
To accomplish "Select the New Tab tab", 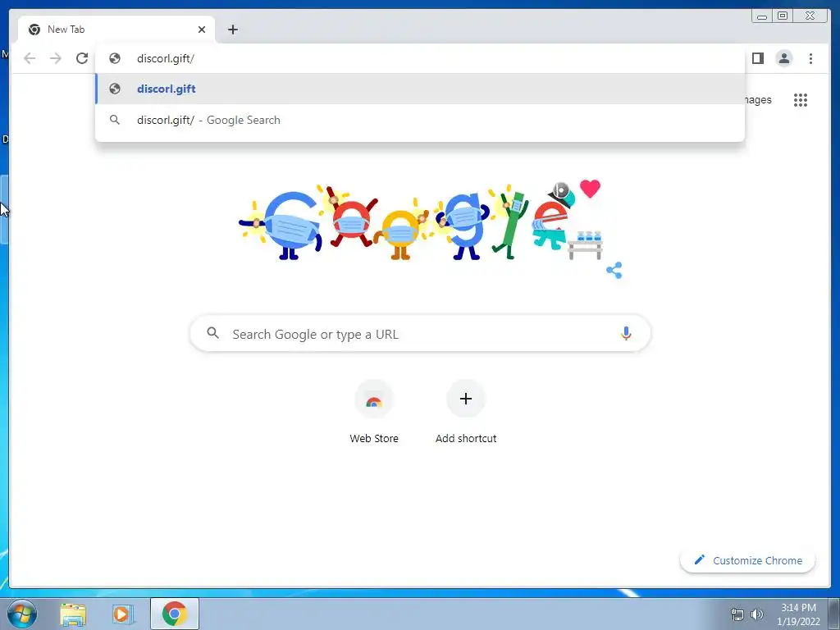I will click(x=116, y=30).
